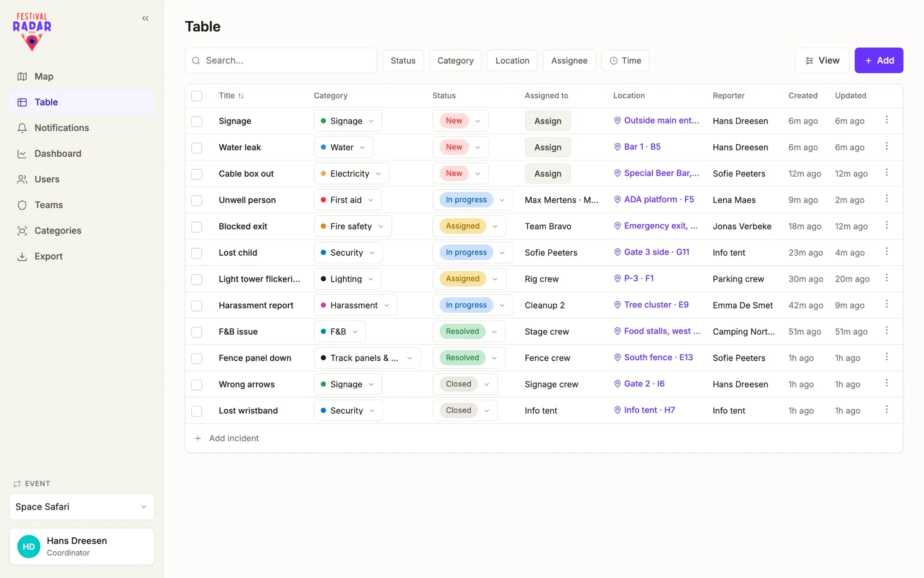Select the Lost wristband row checkbox
The height and width of the screenshot is (578, 924).
[x=197, y=411]
